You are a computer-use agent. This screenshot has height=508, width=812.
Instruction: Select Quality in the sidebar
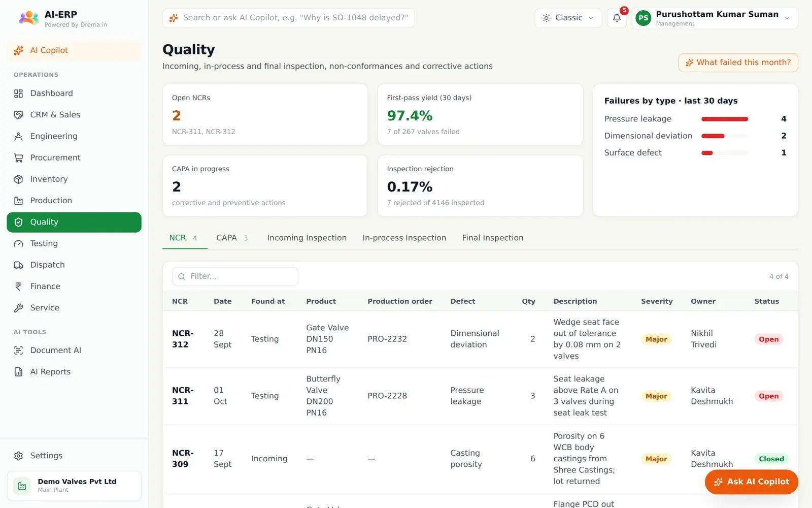pos(74,222)
